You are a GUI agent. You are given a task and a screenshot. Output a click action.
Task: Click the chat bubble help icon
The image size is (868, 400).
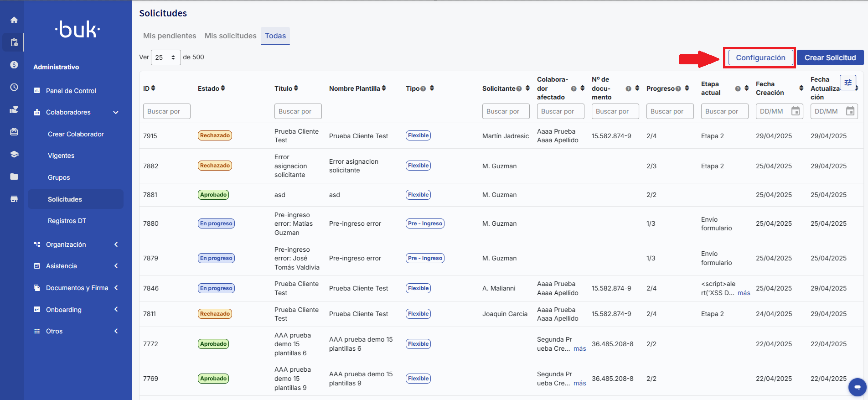coord(857,387)
